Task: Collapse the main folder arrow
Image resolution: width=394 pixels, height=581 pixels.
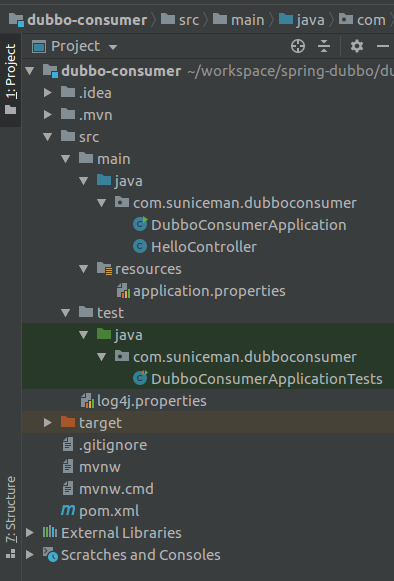Action: (66, 159)
